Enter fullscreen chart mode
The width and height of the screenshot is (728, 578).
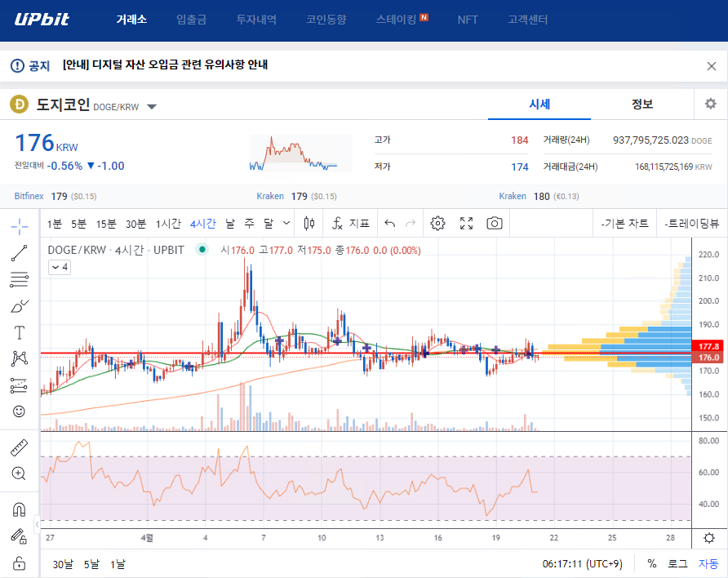(466, 224)
